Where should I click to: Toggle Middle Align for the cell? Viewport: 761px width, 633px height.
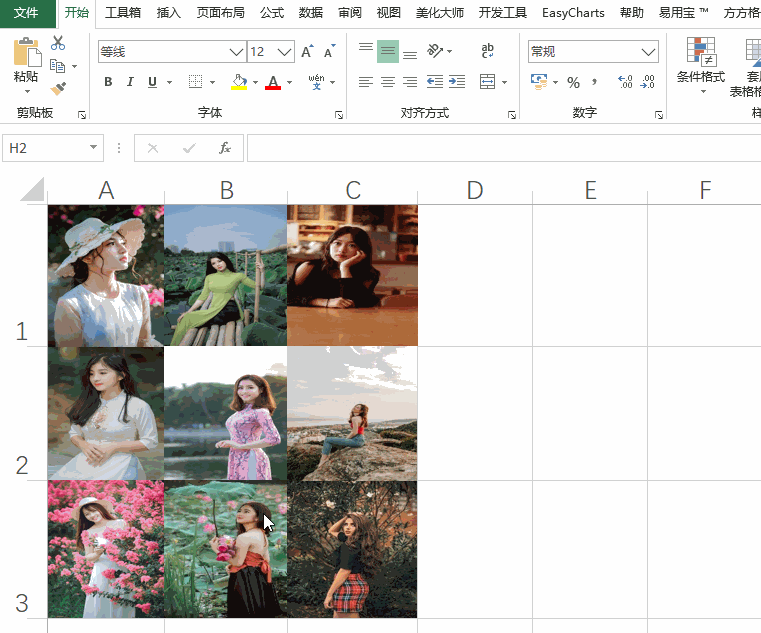(x=388, y=51)
